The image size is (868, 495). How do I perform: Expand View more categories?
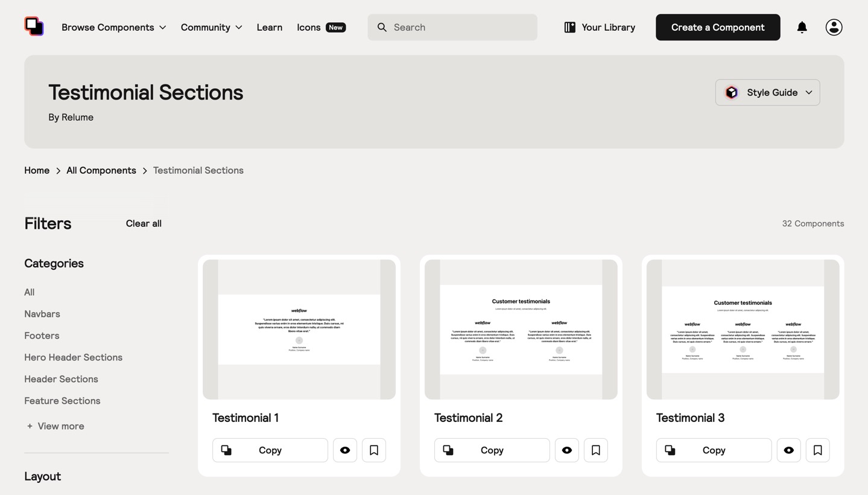(55, 426)
